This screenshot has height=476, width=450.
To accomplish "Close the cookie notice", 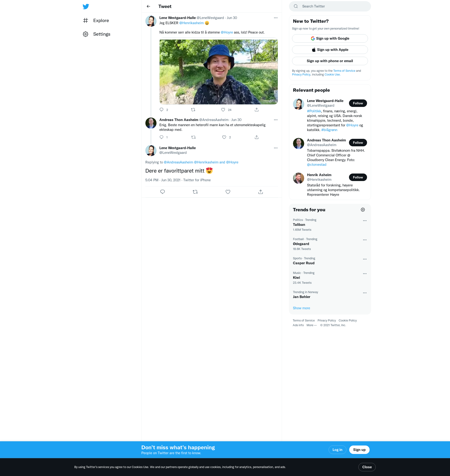I will tap(367, 467).
